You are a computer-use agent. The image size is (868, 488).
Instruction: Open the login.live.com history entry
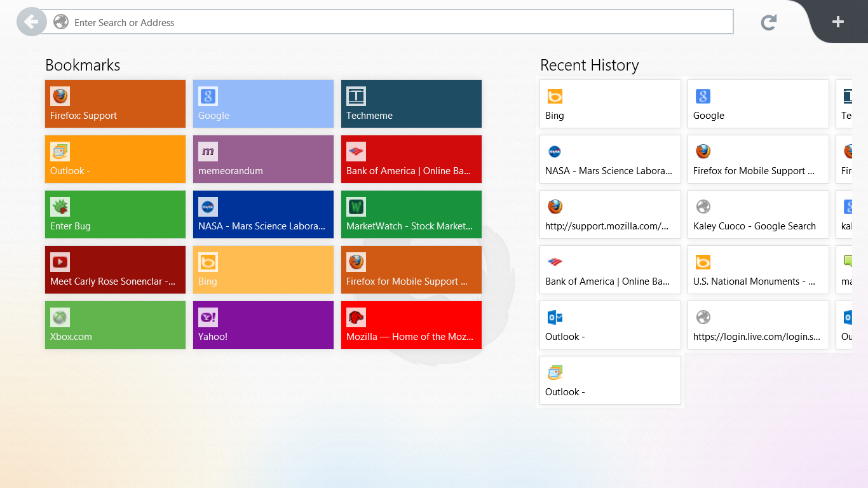758,325
